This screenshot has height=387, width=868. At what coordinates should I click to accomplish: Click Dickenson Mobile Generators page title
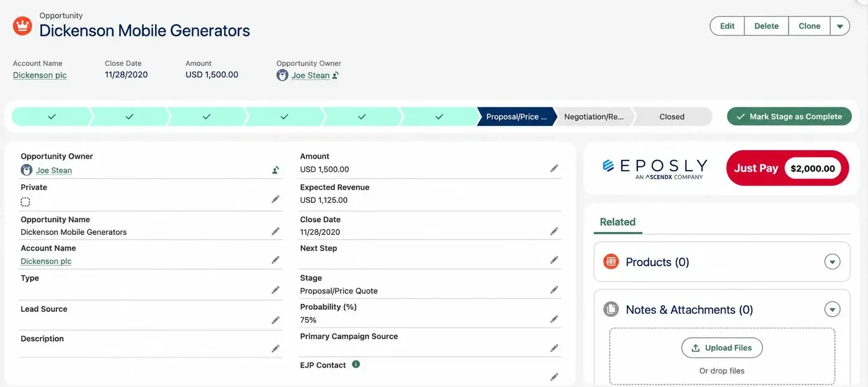coord(145,30)
